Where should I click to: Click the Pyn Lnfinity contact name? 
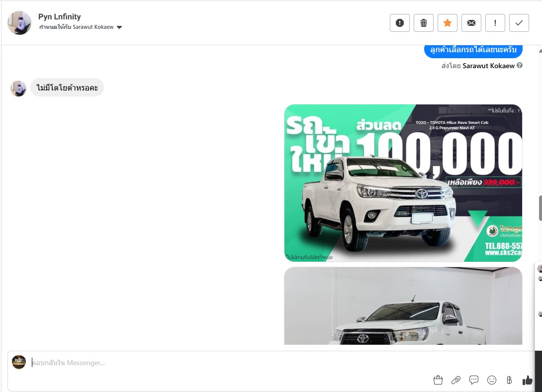pyautogui.click(x=60, y=16)
